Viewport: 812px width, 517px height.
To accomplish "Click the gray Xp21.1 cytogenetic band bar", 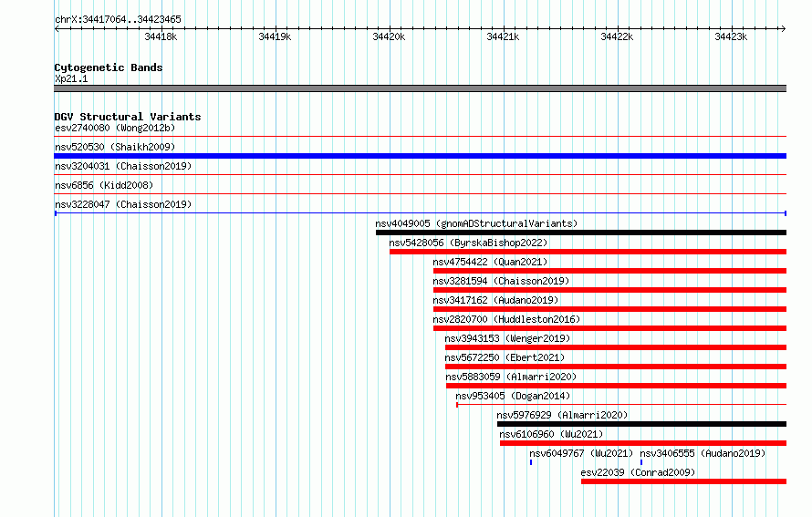I will [x=420, y=88].
